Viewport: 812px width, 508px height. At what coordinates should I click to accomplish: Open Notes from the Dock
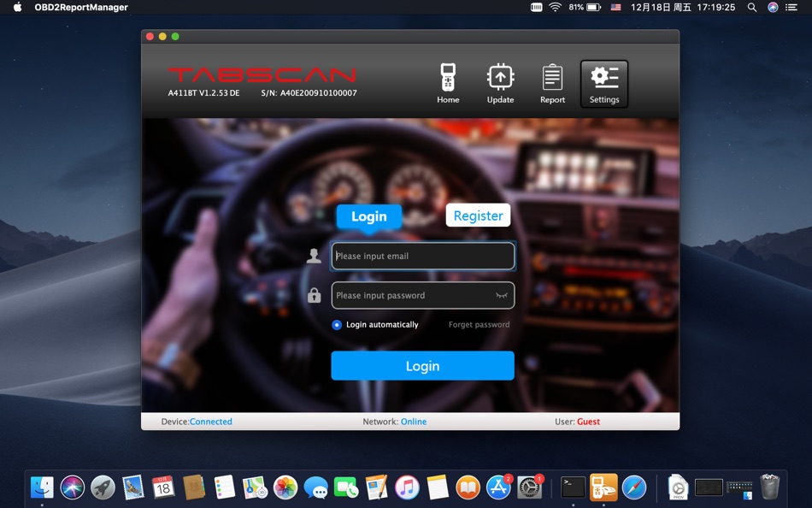coord(438,487)
